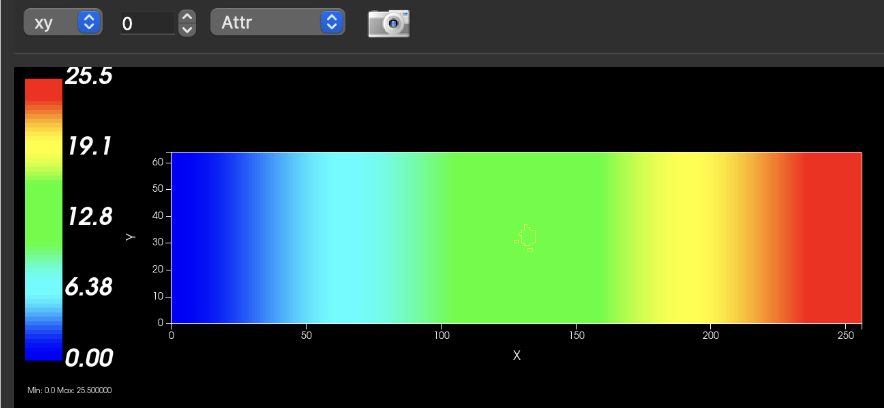
Task: Click the Min/Max text under the color bar
Action: pos(69,389)
